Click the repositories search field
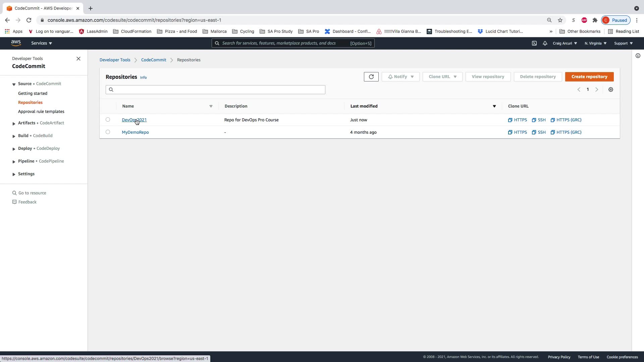This screenshot has width=644, height=362. click(x=215, y=89)
